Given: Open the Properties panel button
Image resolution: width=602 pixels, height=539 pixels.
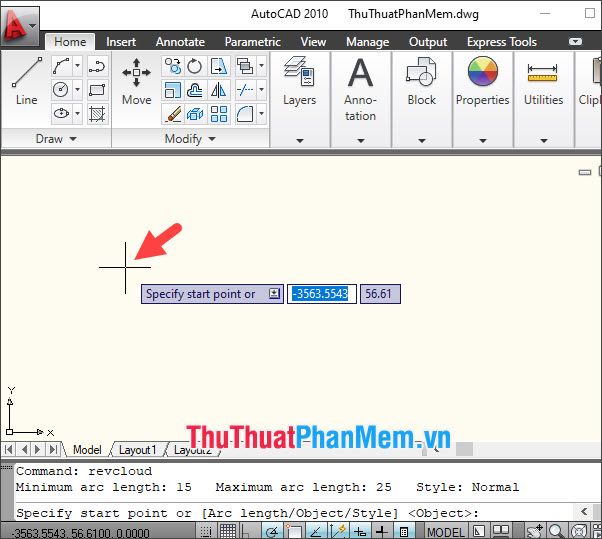Looking at the screenshot, I should [483, 99].
